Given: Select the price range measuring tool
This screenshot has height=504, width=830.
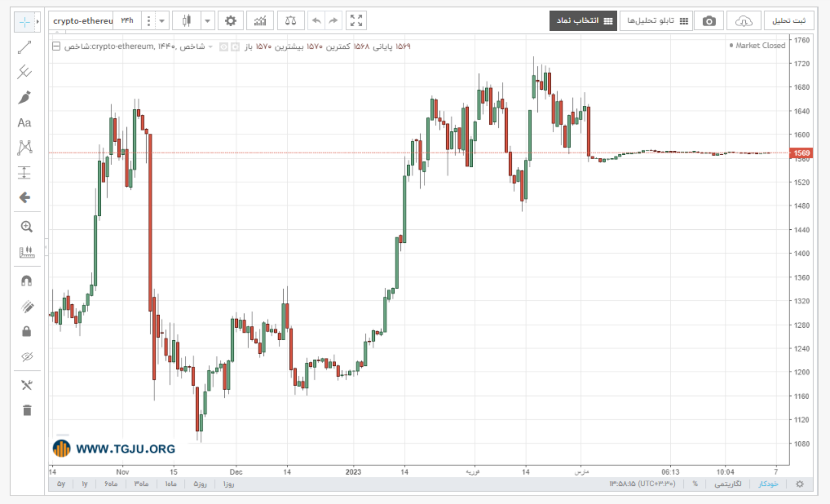Looking at the screenshot, I should 24,172.
